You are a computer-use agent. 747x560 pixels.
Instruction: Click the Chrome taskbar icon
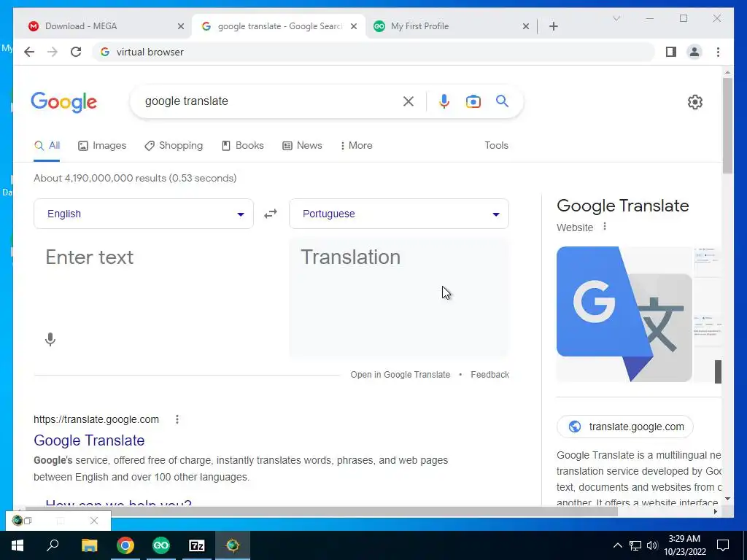pos(125,545)
